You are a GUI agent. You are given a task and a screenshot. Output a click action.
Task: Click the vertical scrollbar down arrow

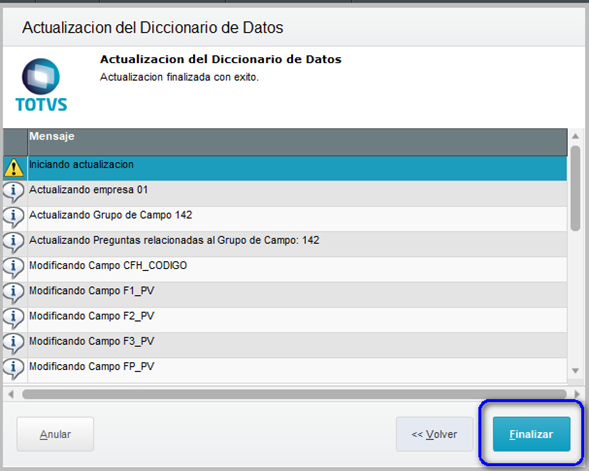[x=575, y=371]
